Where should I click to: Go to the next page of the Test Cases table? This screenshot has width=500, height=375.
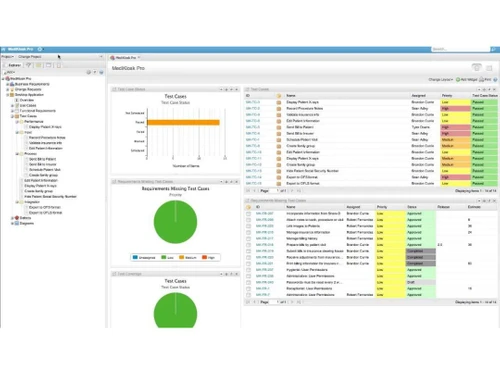pyautogui.click(x=292, y=191)
